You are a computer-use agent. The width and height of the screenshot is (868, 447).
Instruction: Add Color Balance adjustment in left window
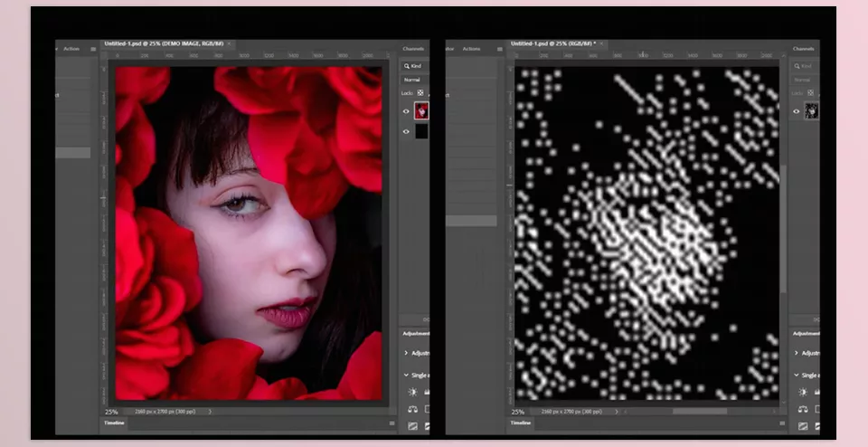(x=412, y=409)
